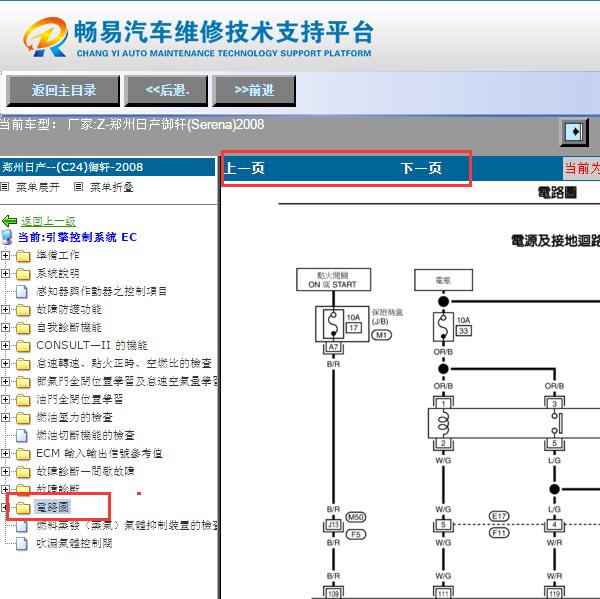This screenshot has height=599, width=600.
Task: Click document icon of 吹漏氣體控制閥
Action: click(x=22, y=544)
